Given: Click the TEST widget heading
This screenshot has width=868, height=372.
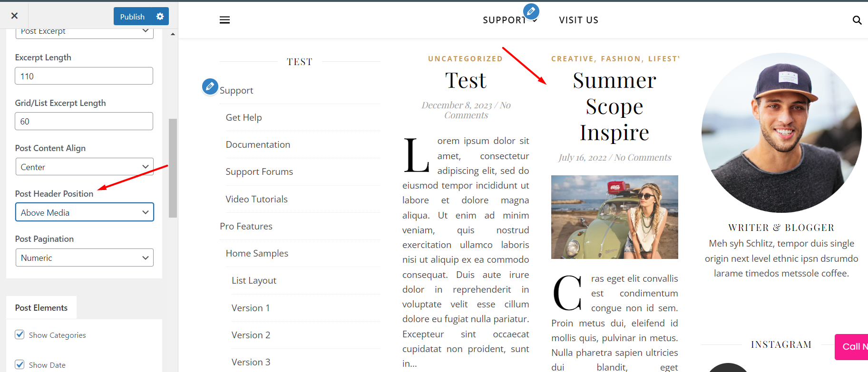Looking at the screenshot, I should 300,62.
